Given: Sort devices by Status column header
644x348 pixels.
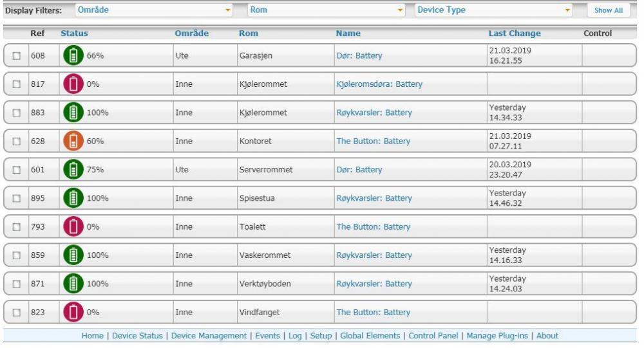Looking at the screenshot, I should (x=74, y=33).
